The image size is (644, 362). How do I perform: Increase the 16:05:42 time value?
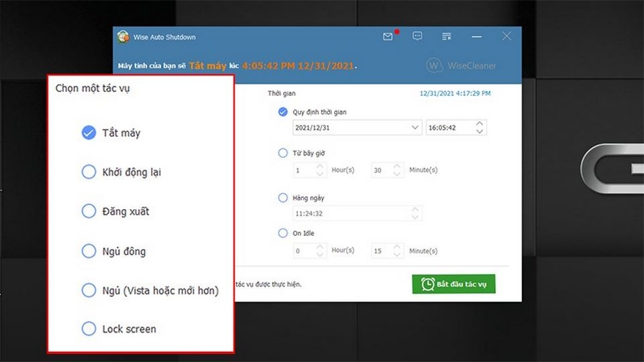tap(480, 123)
